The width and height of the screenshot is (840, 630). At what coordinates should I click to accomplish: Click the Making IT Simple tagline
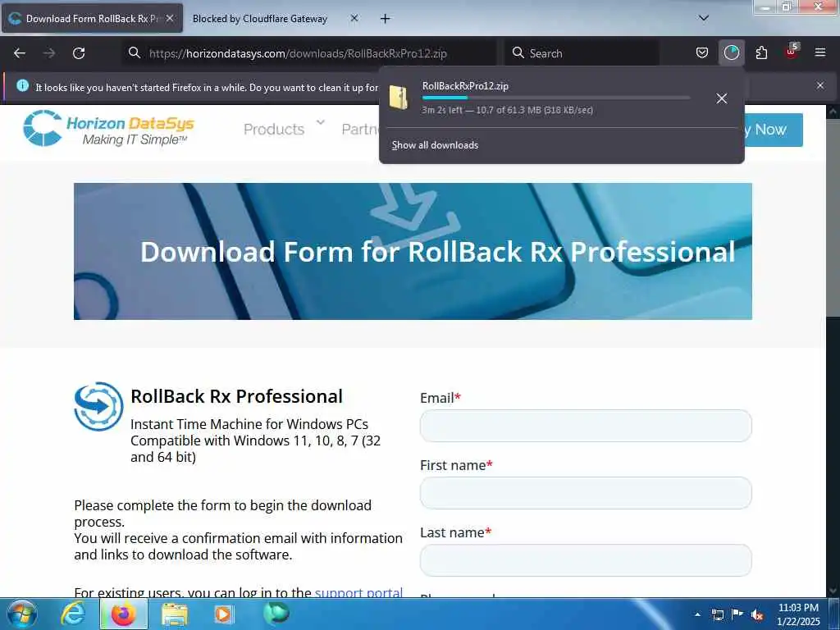pos(135,139)
